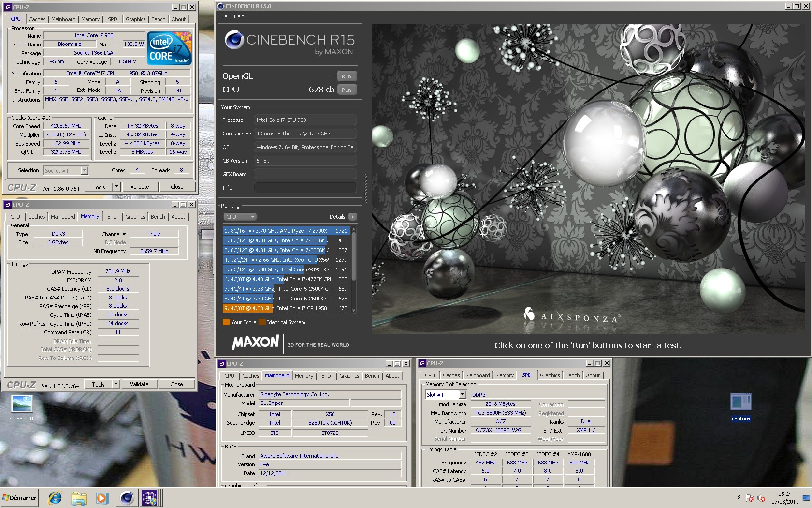
Task: Click Close in top CPU-Z window
Action: pyautogui.click(x=177, y=187)
